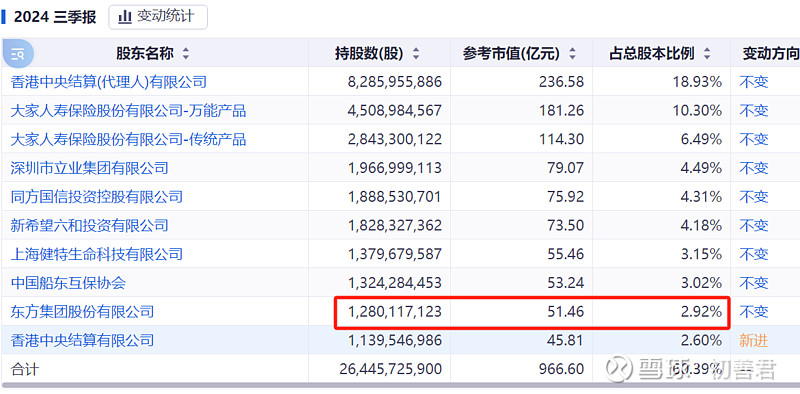The width and height of the screenshot is (800, 394).
Task: Sort by 参考市值(亿元) arrow icon
Action: pos(572,54)
